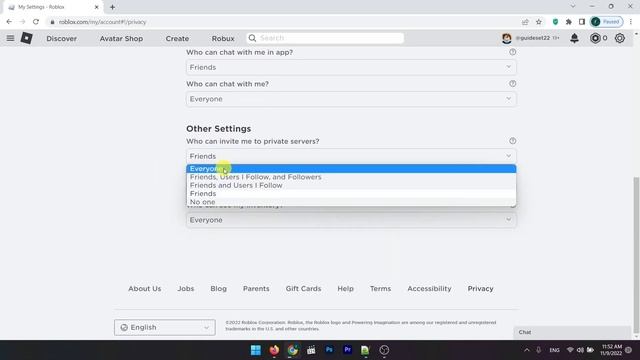Image resolution: width=640 pixels, height=360 pixels.
Task: Click the Roblox search field
Action: coord(325,38)
